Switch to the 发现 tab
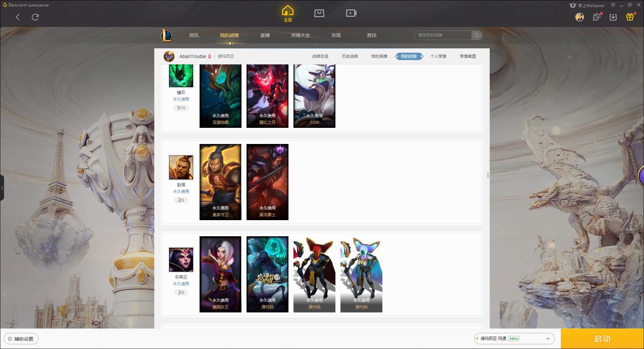 [336, 35]
